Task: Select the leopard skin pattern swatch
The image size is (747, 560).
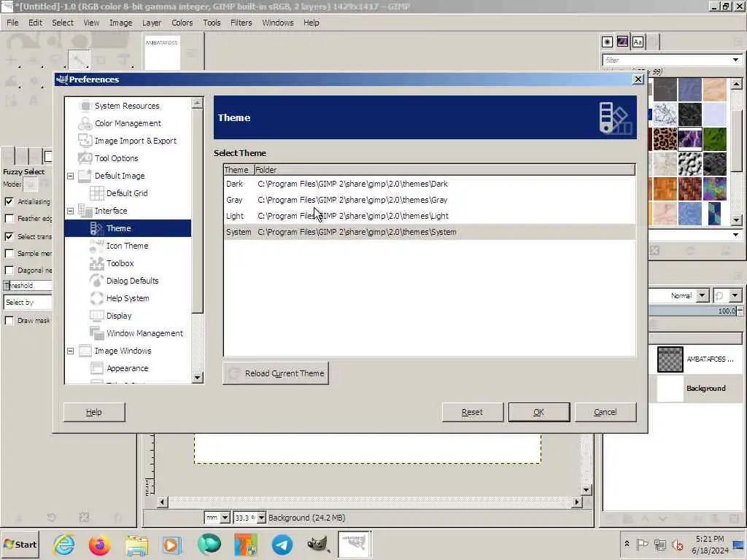Action: pyautogui.click(x=665, y=139)
